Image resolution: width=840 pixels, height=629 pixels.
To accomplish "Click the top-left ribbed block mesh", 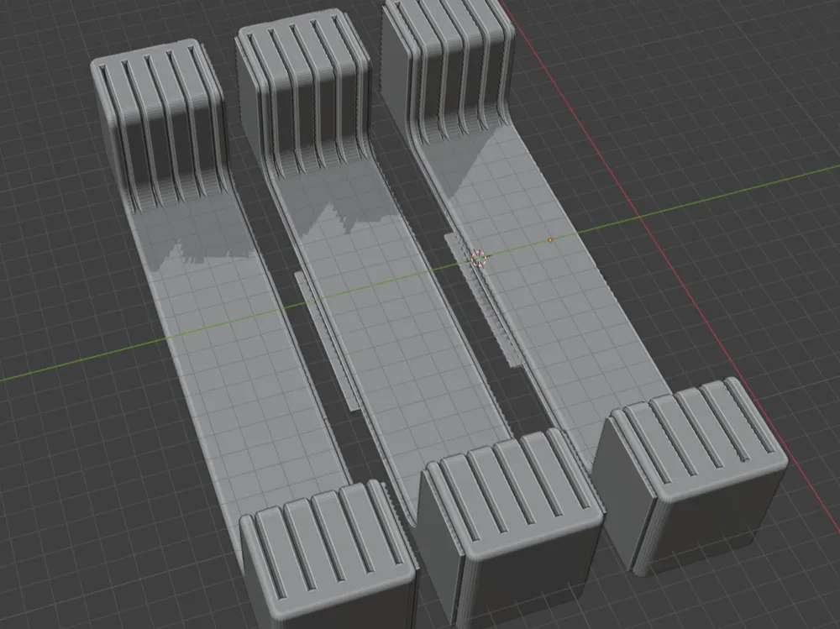I will (x=151, y=109).
